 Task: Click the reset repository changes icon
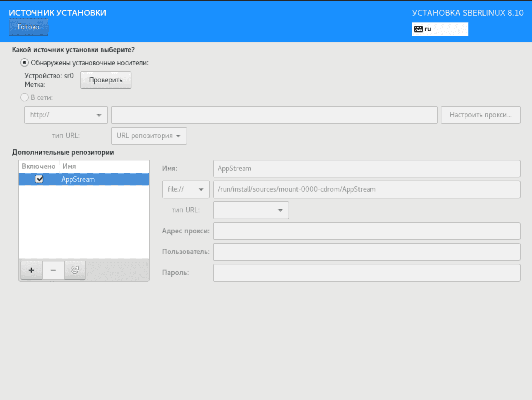tap(75, 270)
